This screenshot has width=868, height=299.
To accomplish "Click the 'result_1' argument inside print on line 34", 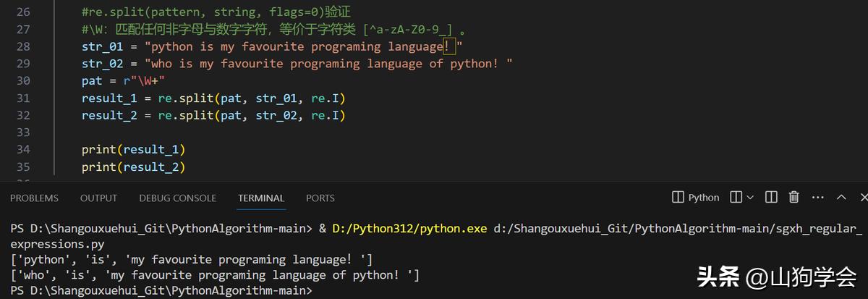I will pyautogui.click(x=151, y=149).
